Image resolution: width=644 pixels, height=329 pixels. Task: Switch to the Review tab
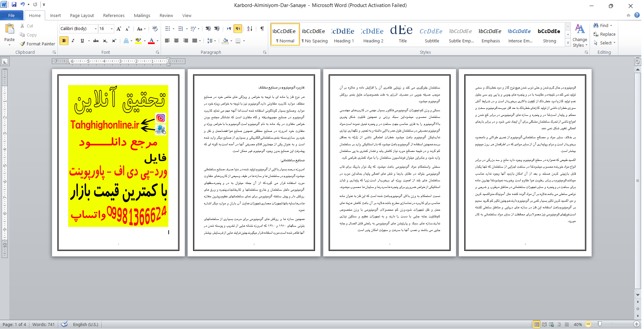[x=166, y=15]
